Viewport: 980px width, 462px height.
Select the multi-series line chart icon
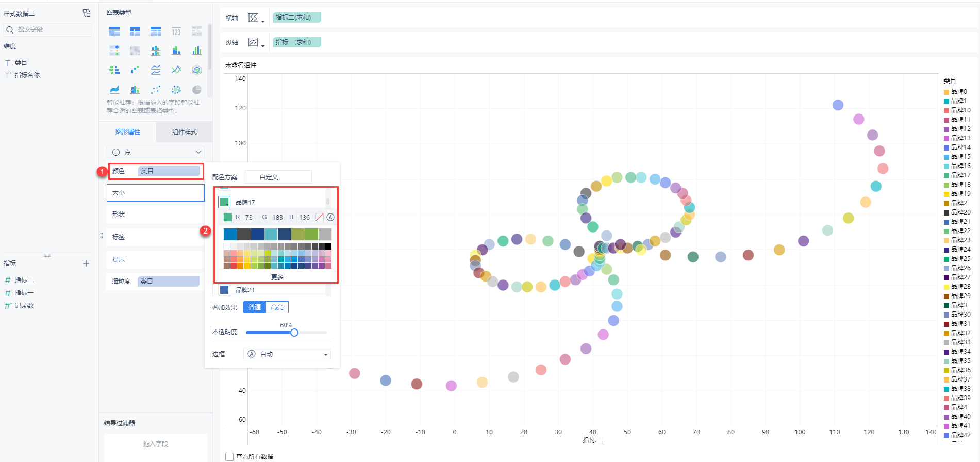176,70
